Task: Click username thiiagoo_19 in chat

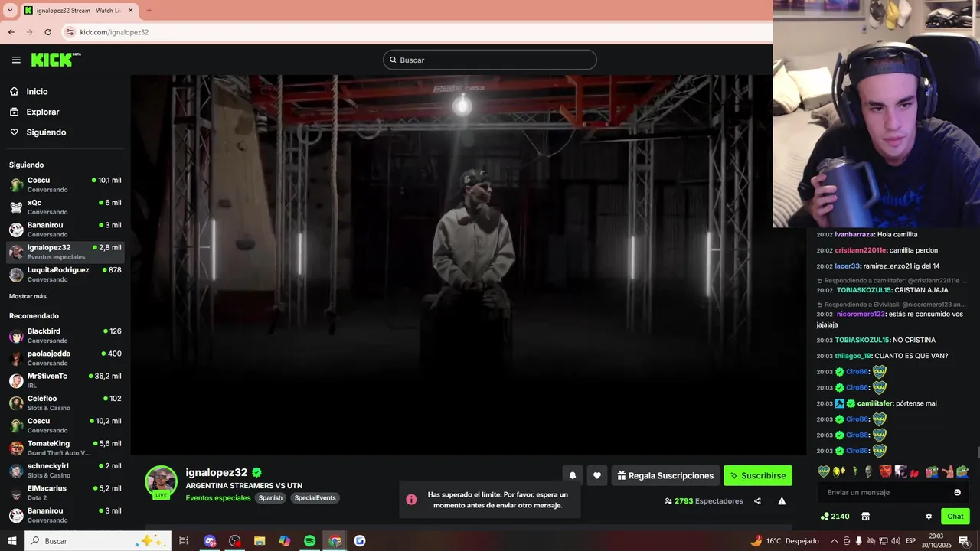Action: coord(853,356)
